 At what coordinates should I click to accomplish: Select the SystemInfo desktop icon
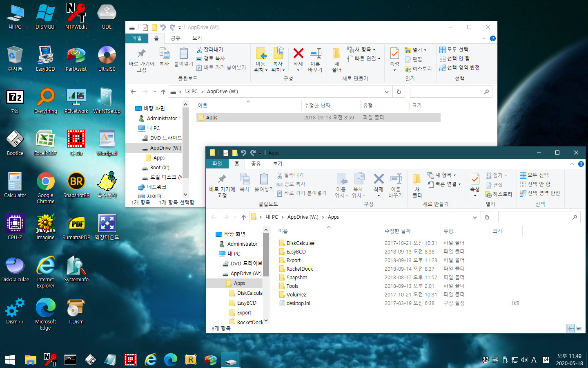pyautogui.click(x=76, y=269)
